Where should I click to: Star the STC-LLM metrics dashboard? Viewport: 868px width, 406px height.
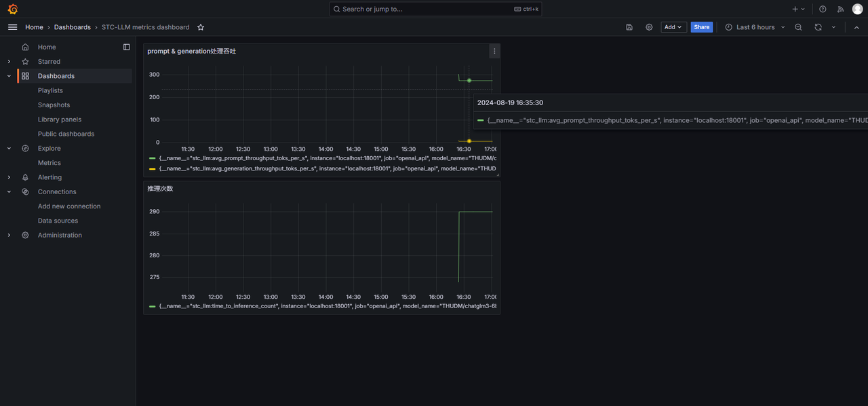pos(201,27)
